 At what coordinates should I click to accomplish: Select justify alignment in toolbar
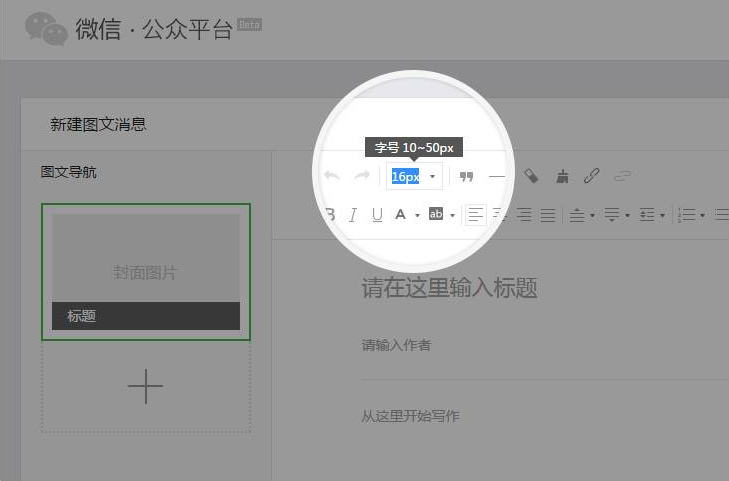(x=547, y=215)
